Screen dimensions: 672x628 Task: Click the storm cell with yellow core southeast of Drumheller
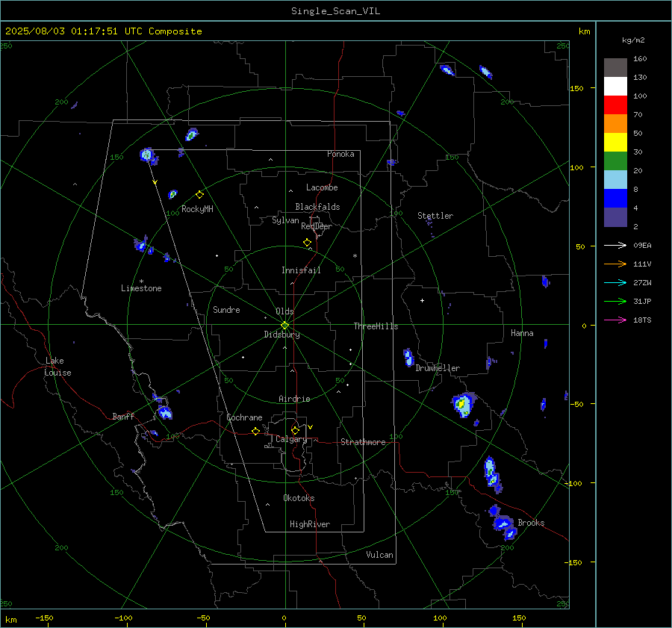pyautogui.click(x=464, y=404)
